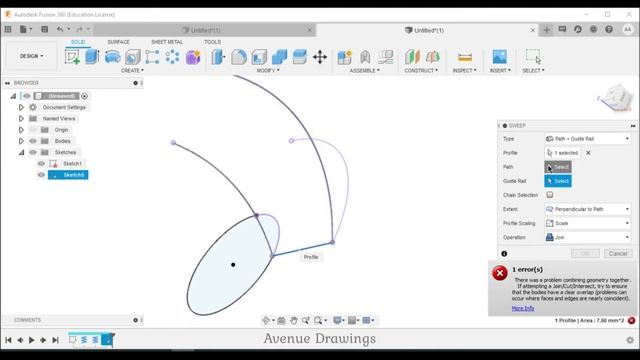Screen dimensions: 640x360
Task: Open the DESIGN workspace dropdown
Action: (31, 56)
